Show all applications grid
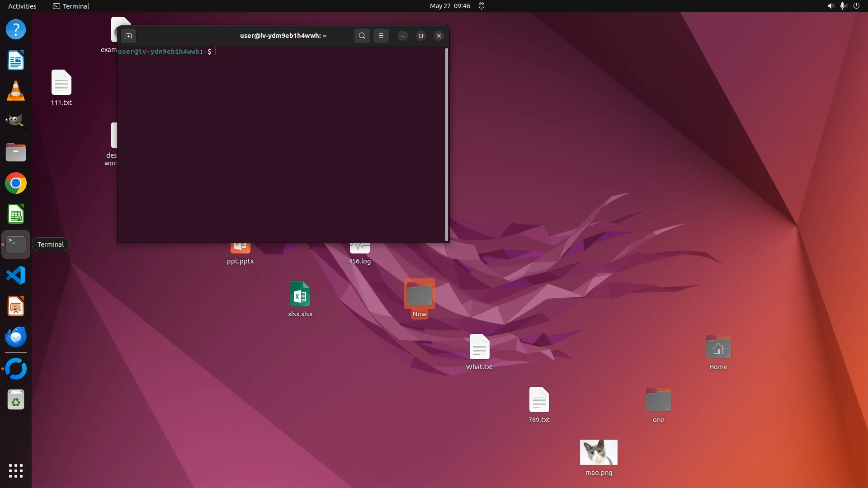The image size is (868, 488). 16,470
